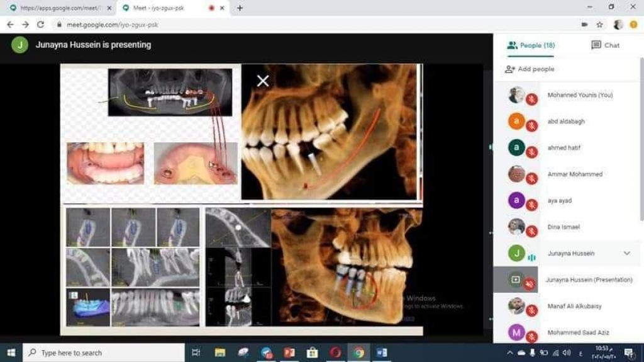
Task: Select the People (18) tab
Action: (531, 45)
